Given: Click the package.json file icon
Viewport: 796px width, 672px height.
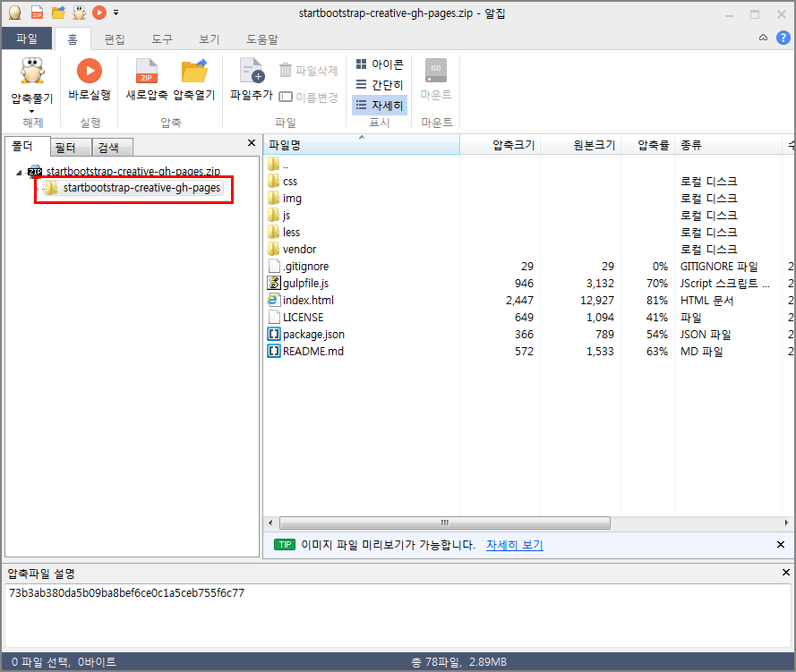Looking at the screenshot, I should tap(274, 334).
